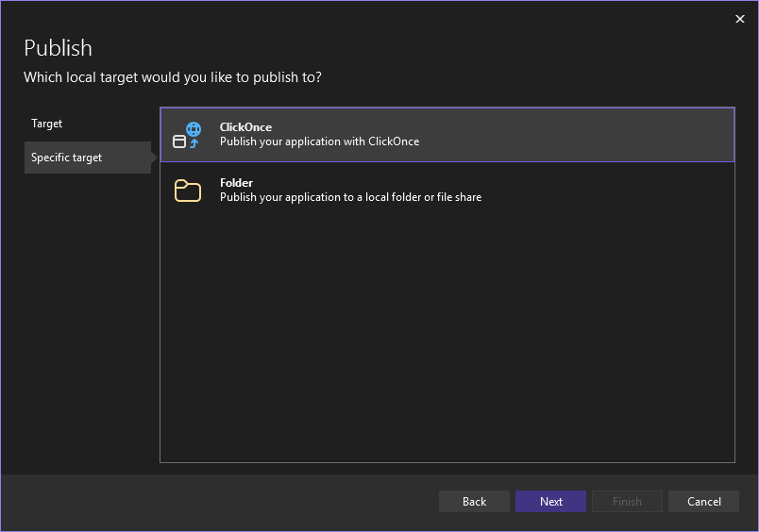Click the upload arrow in ClickOnce icon

point(194,144)
